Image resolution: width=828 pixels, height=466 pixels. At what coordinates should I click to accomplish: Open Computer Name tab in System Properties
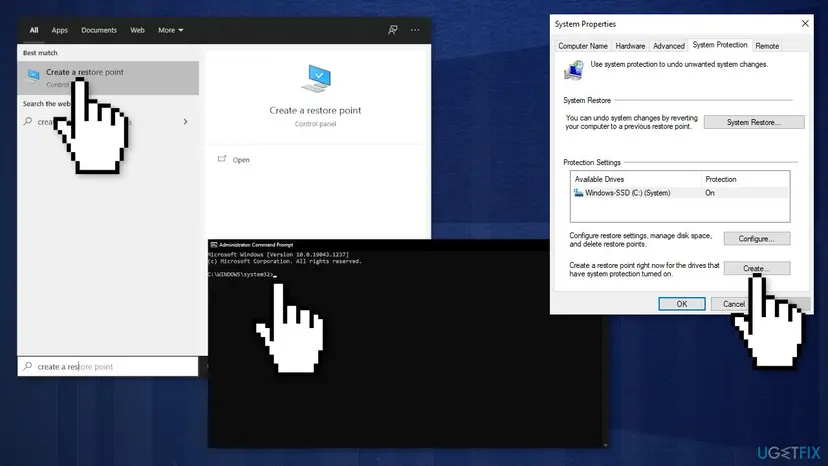[x=583, y=46]
